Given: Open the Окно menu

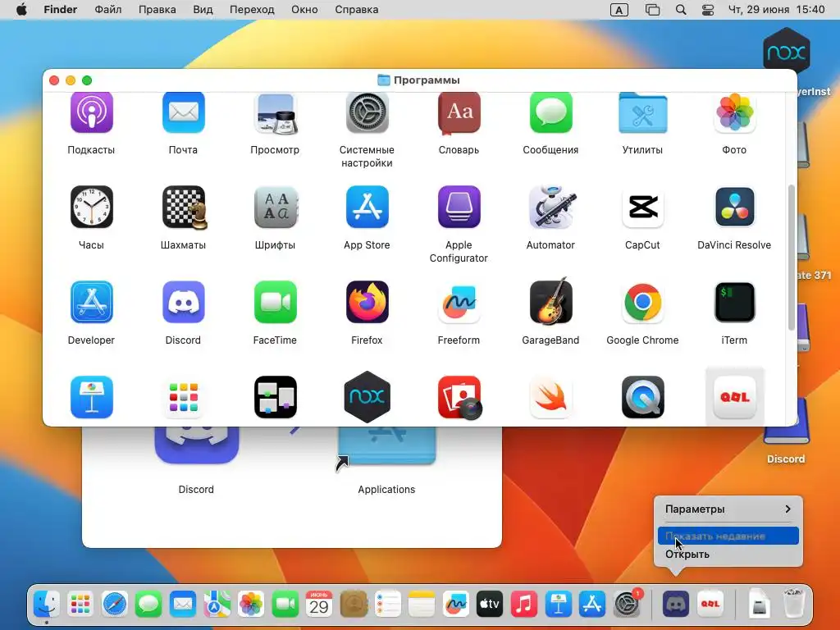Looking at the screenshot, I should (x=304, y=10).
